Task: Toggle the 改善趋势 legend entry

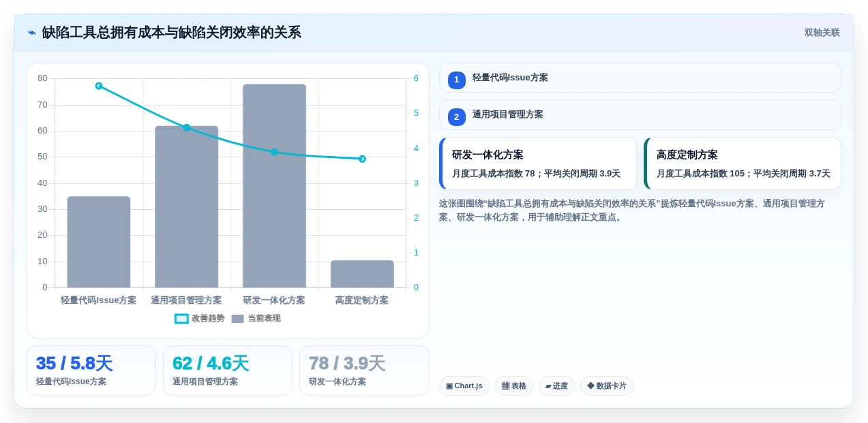Action: (x=199, y=318)
